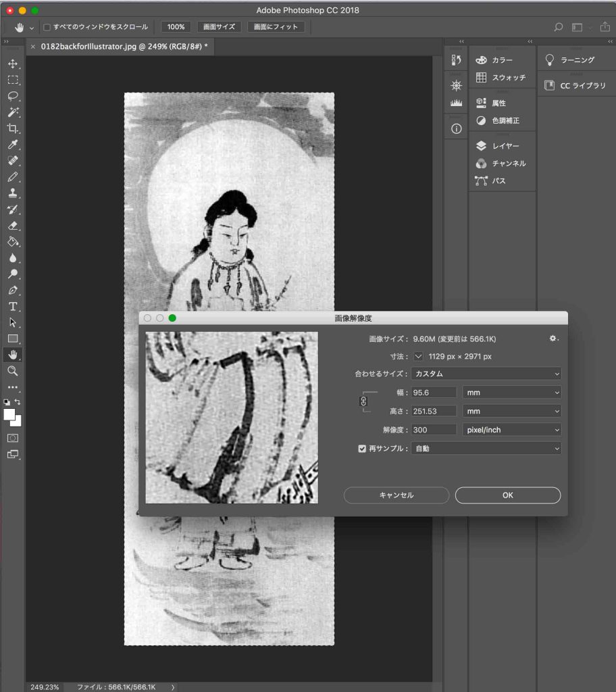
Task: Open the Channels panel
Action: point(502,164)
